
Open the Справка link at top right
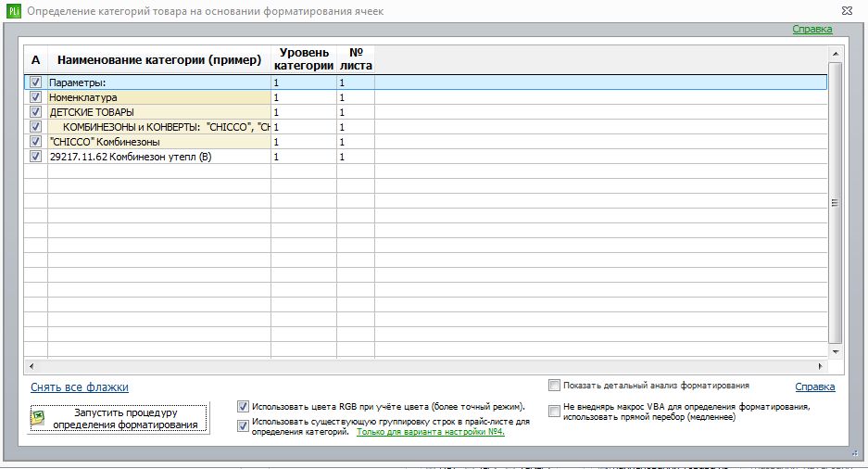point(812,30)
